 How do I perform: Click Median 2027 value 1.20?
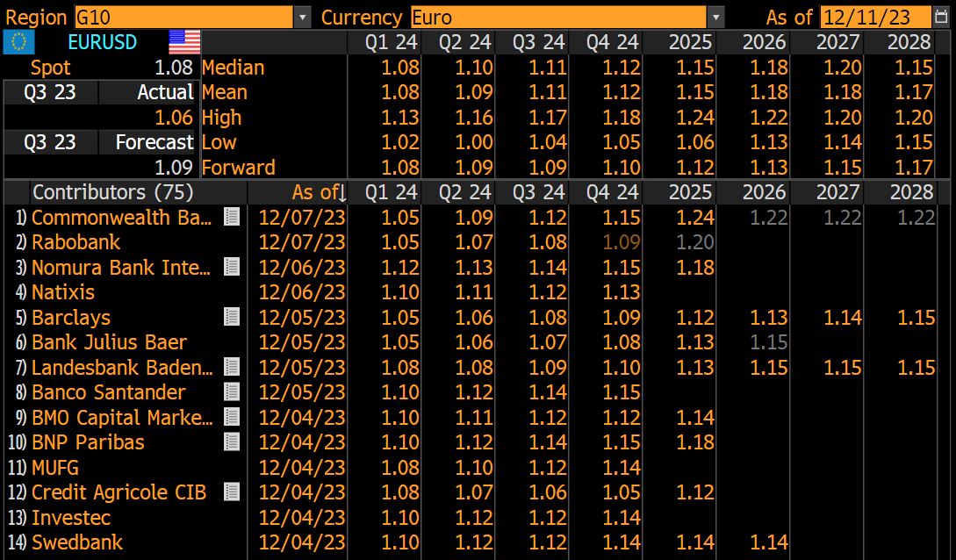point(843,67)
